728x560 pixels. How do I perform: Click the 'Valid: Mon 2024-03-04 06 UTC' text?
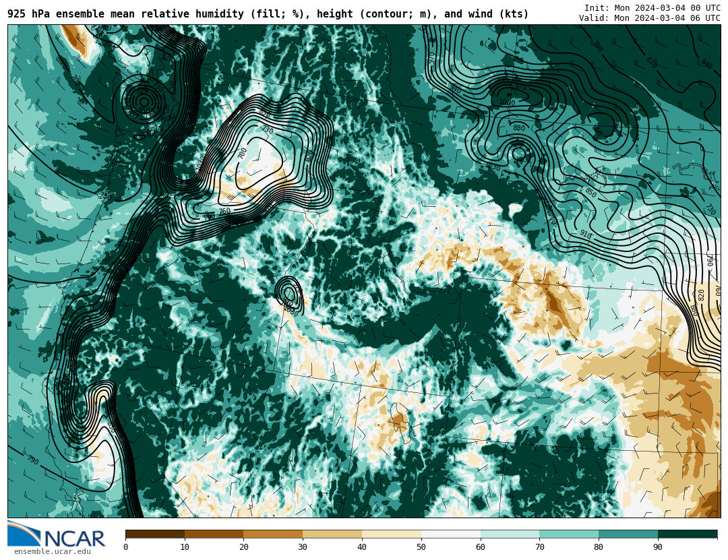[650, 18]
